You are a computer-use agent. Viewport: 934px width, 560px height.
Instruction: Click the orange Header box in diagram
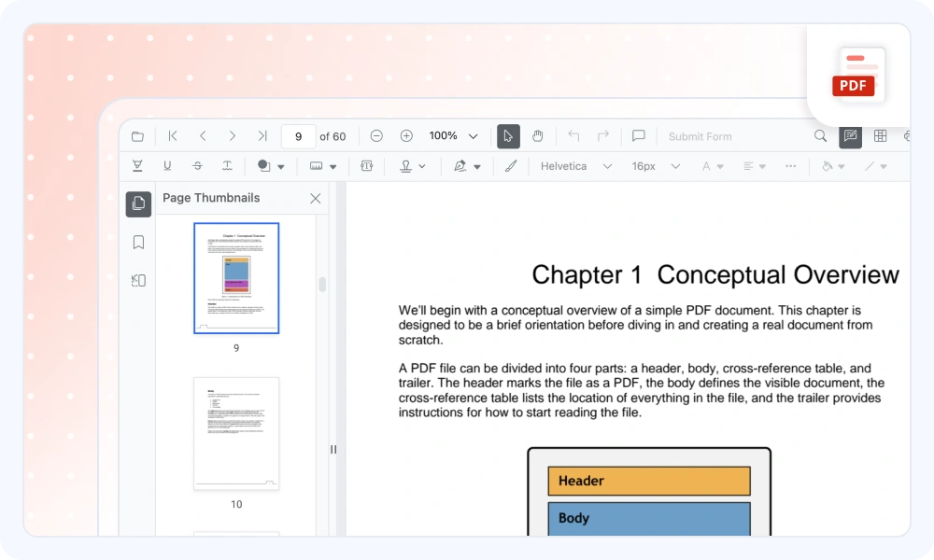pos(649,481)
